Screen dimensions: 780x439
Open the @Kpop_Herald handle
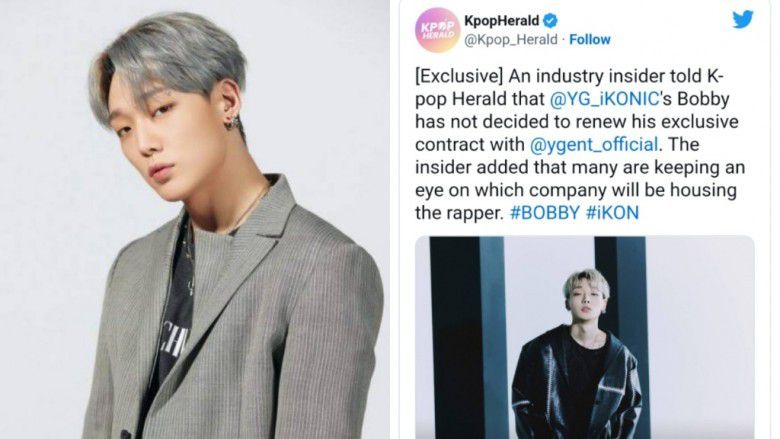[510, 40]
